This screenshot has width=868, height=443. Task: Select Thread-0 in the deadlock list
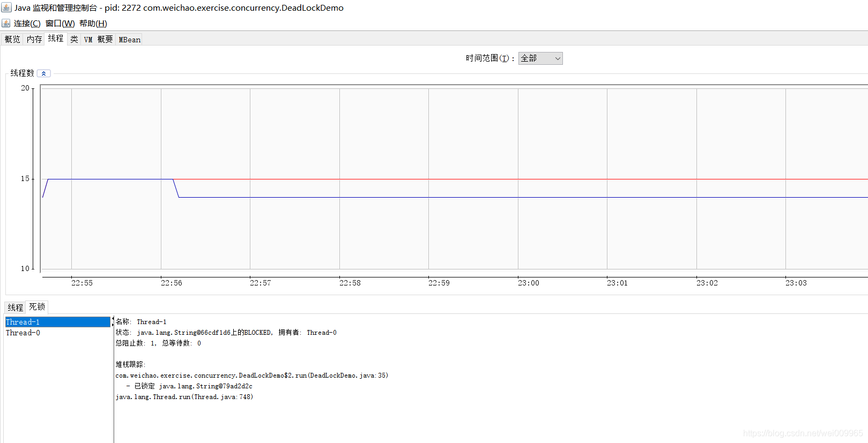58,333
